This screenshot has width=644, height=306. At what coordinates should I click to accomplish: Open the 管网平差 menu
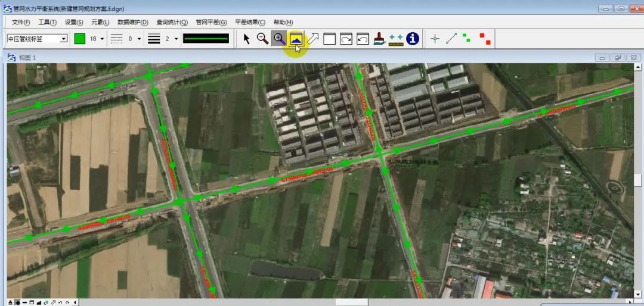[211, 22]
